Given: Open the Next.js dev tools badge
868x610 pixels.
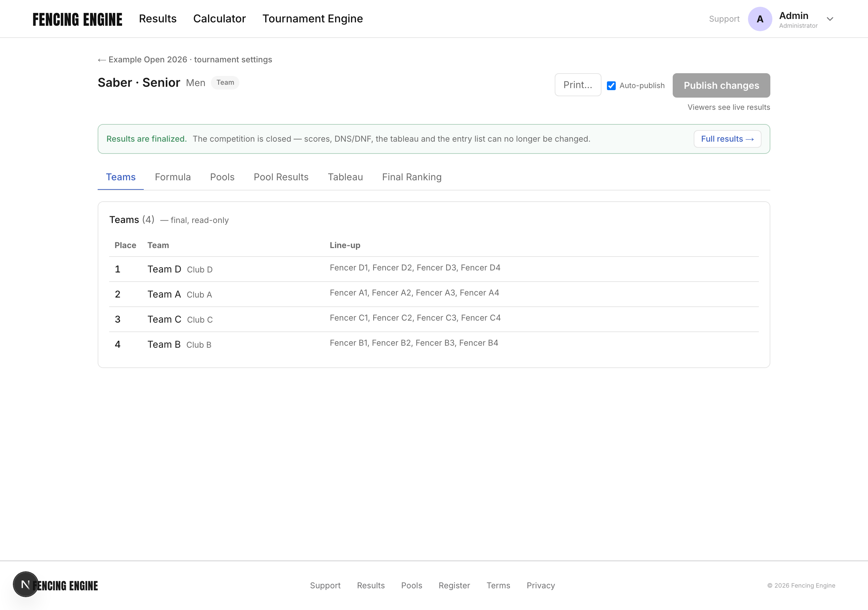Looking at the screenshot, I should click(25, 584).
